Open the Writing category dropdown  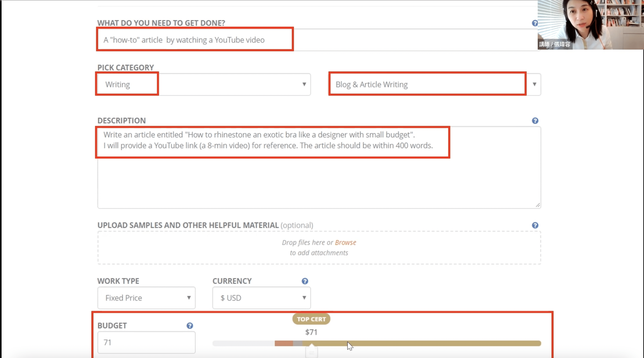204,84
